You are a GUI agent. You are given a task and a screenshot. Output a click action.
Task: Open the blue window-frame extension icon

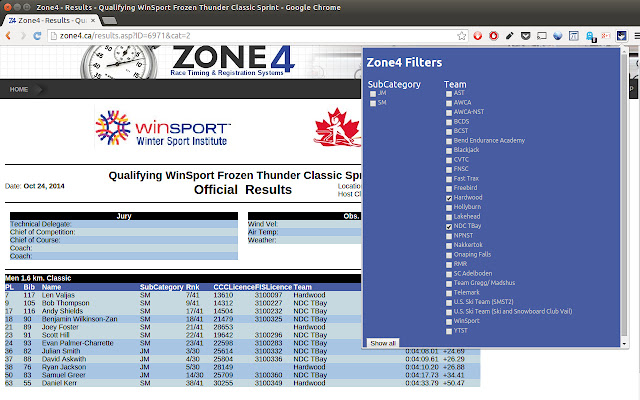click(x=573, y=36)
